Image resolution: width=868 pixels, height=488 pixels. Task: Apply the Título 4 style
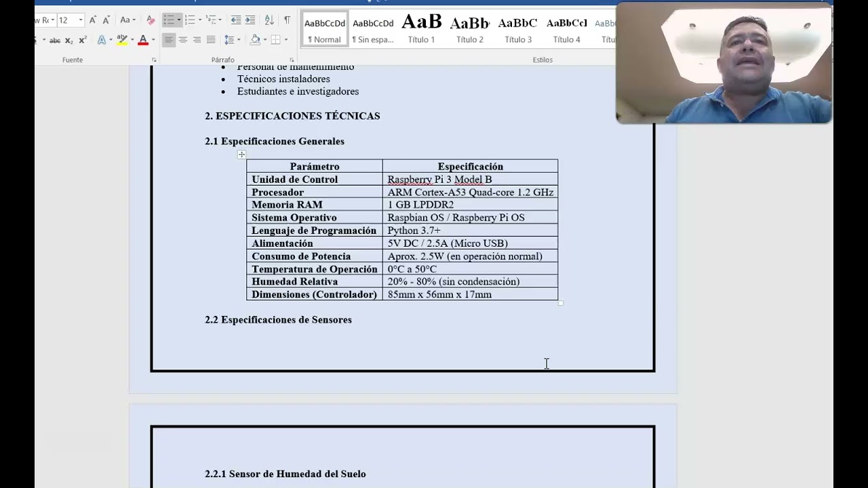tap(567, 29)
